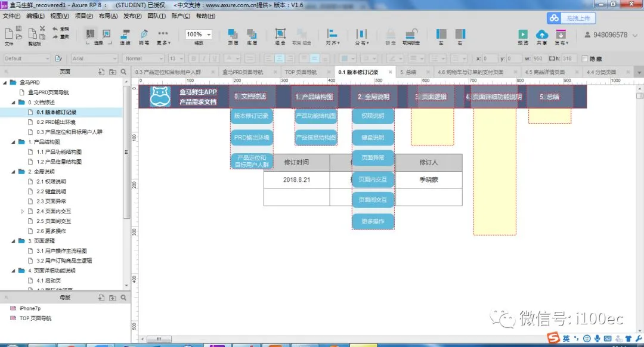Click the cut scissors icon
This screenshot has width=644, height=347.
click(x=42, y=29)
